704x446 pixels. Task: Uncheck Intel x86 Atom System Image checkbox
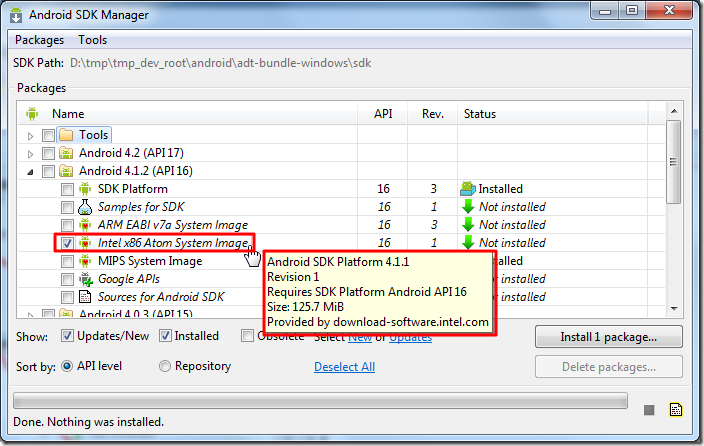[67, 243]
